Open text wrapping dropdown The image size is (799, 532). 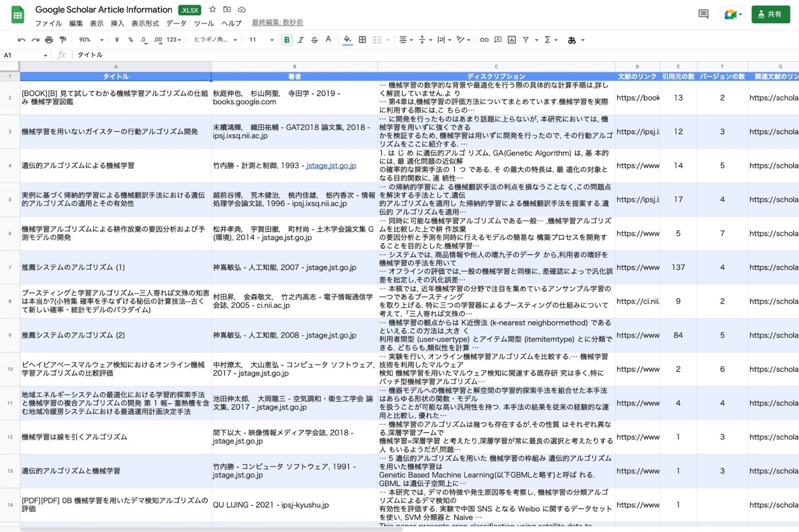coord(444,40)
